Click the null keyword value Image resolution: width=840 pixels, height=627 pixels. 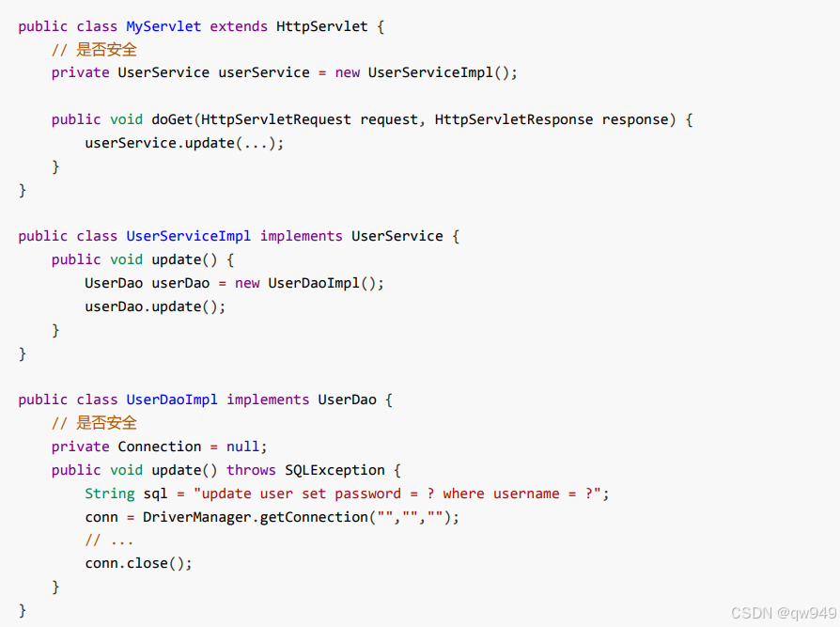(x=242, y=446)
